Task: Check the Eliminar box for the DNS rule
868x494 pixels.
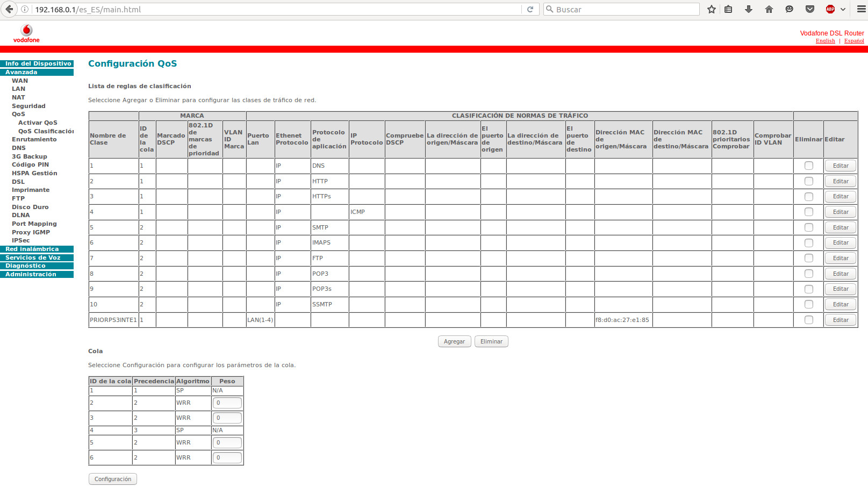Action: click(808, 166)
